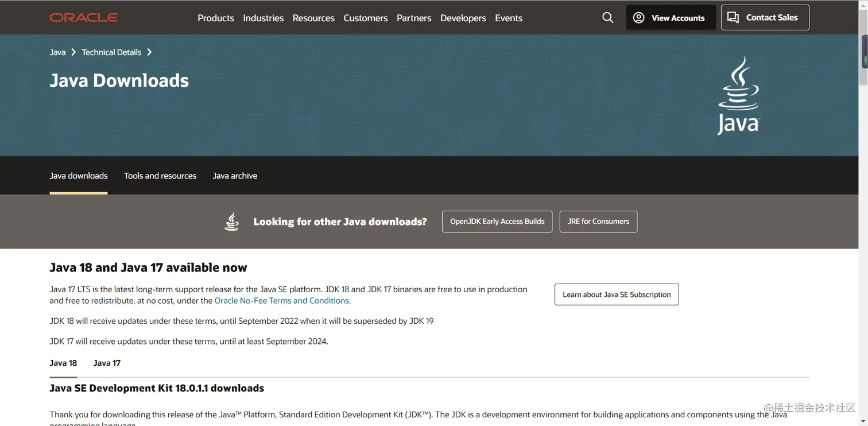The width and height of the screenshot is (868, 426).
Task: Click heading 'Java 18 and Java 17 available now'
Action: [148, 268]
